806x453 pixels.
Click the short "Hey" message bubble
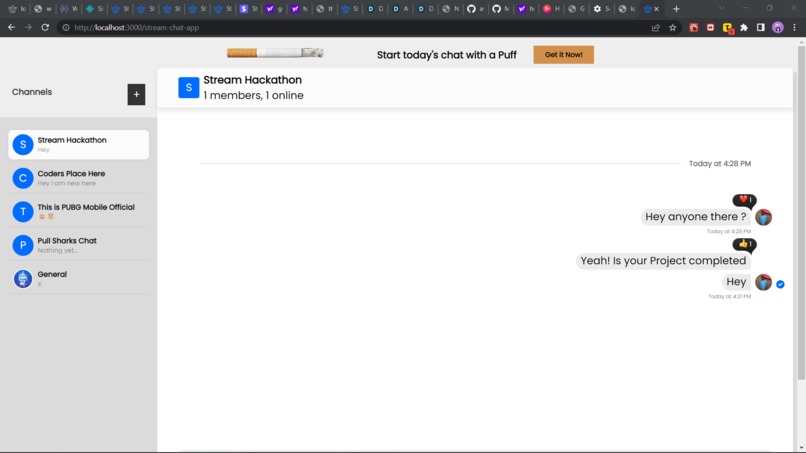[736, 282]
